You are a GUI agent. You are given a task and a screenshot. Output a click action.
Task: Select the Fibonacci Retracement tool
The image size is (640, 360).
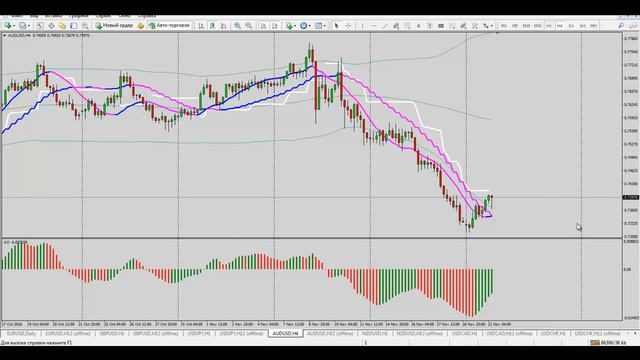click(407, 26)
